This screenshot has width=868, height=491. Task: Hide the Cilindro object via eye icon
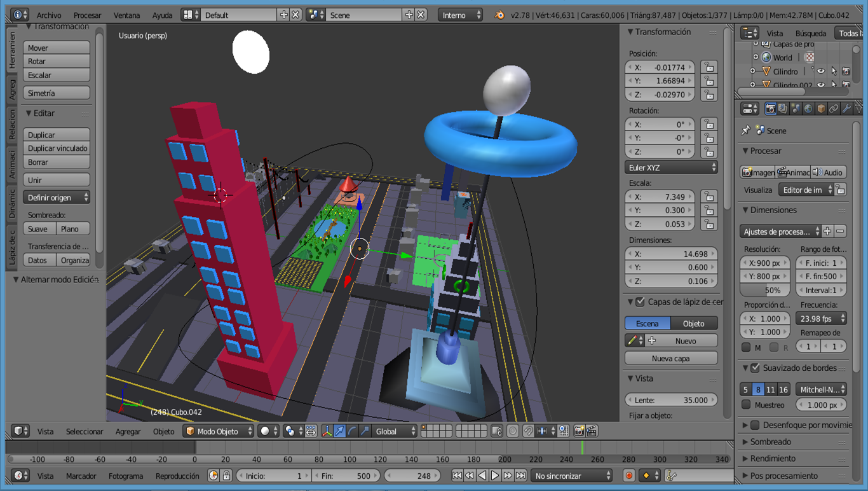[x=820, y=72]
